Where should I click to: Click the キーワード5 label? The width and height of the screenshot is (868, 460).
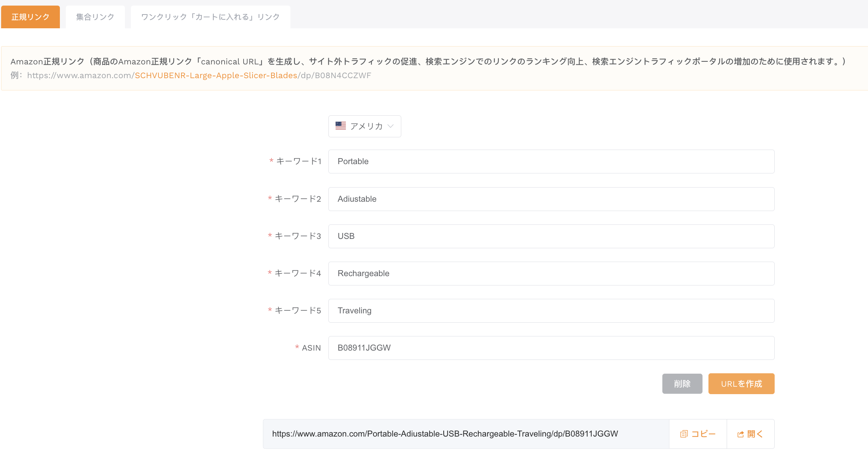[x=298, y=310]
